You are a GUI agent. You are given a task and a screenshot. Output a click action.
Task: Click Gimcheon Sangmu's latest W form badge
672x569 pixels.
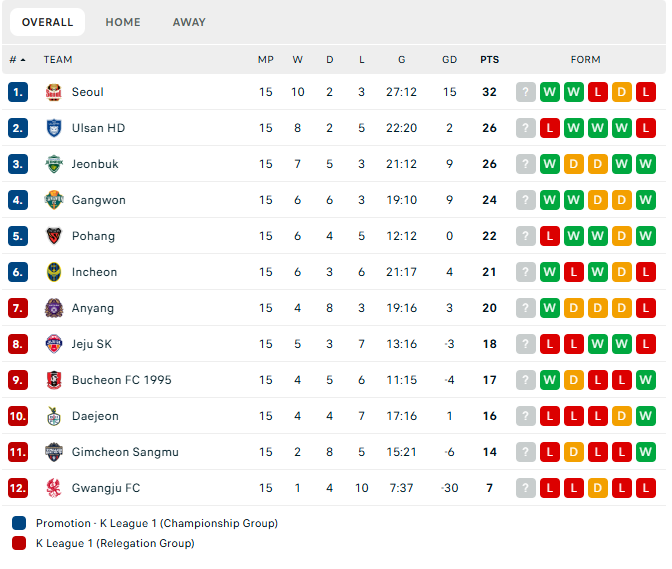coord(645,452)
